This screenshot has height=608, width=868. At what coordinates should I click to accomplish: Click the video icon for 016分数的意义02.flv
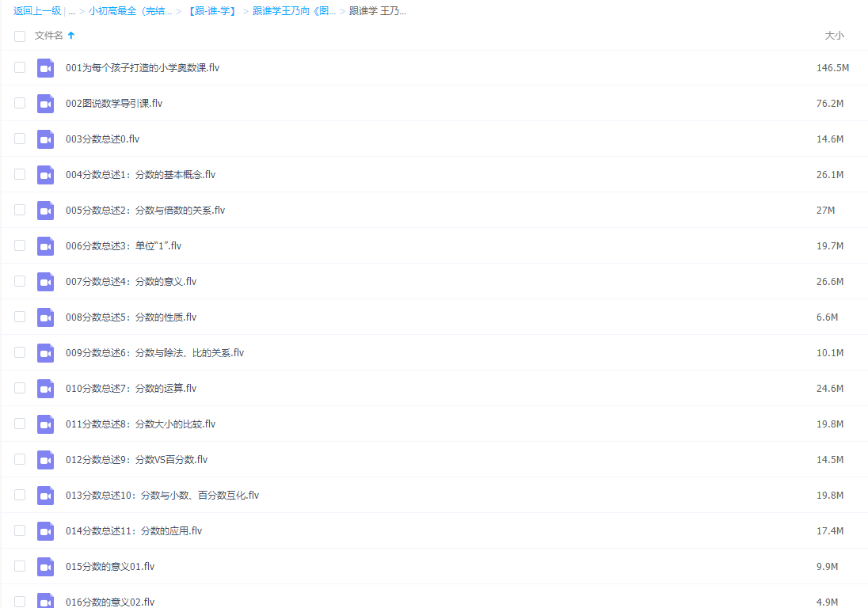coord(45,602)
